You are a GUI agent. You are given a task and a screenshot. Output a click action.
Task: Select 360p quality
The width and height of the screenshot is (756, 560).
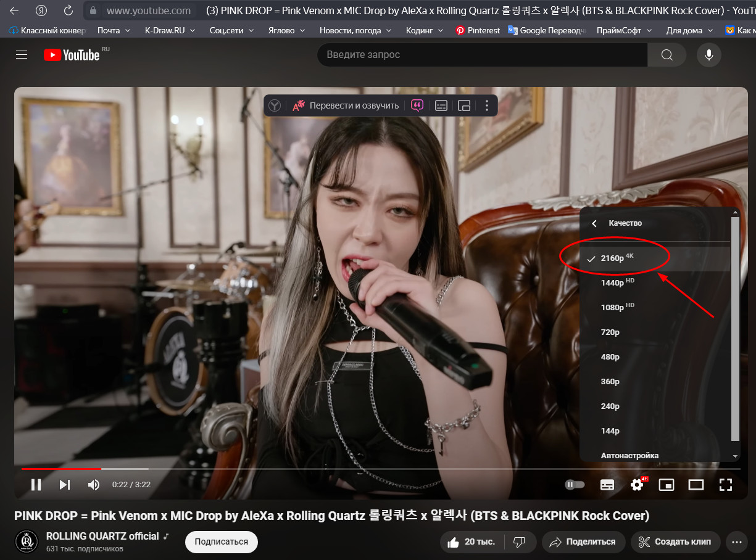tap(655, 382)
